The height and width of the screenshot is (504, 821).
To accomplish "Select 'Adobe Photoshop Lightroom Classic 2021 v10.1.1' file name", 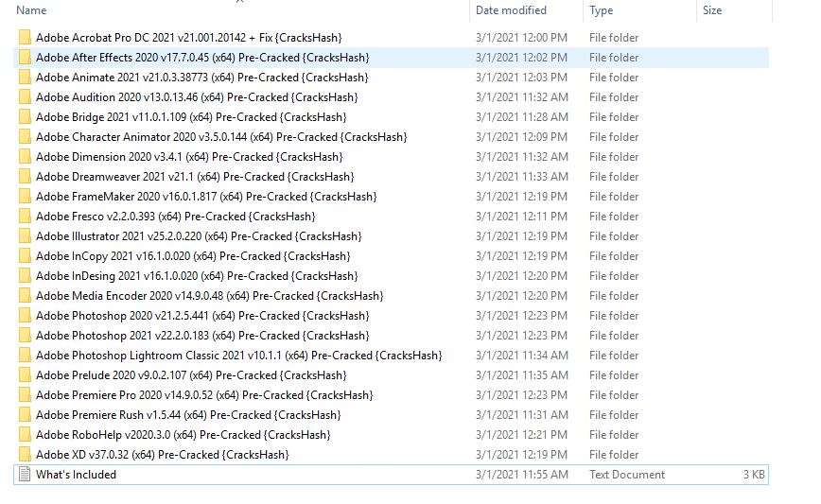I will pos(239,356).
